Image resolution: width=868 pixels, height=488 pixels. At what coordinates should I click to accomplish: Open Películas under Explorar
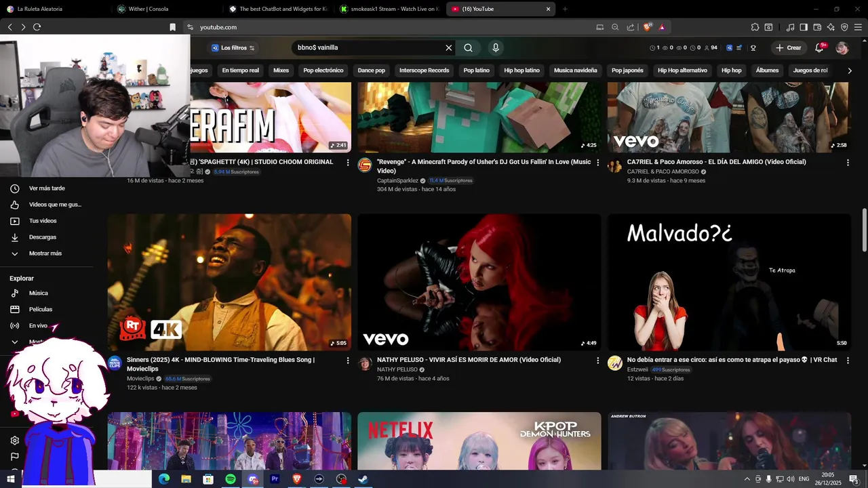41,309
